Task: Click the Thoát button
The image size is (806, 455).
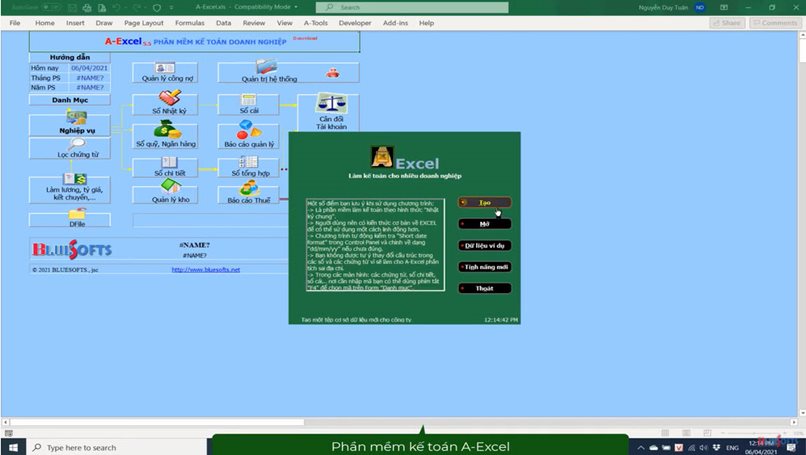Action: point(484,288)
